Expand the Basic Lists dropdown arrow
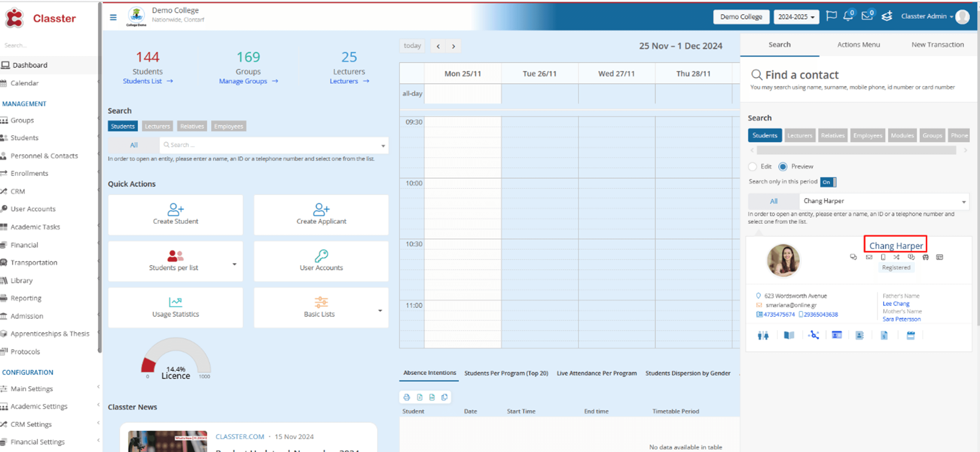 coord(380,311)
